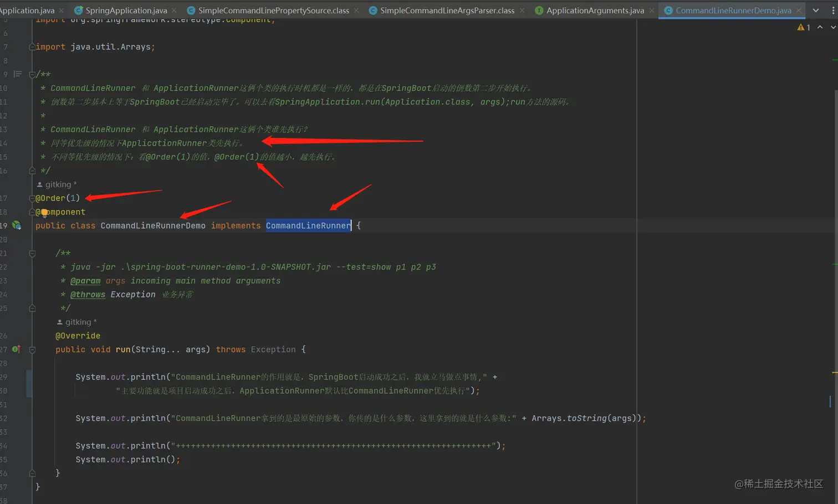
Task: Click the class icon on SpringApplication.java tab
Action: click(78, 10)
